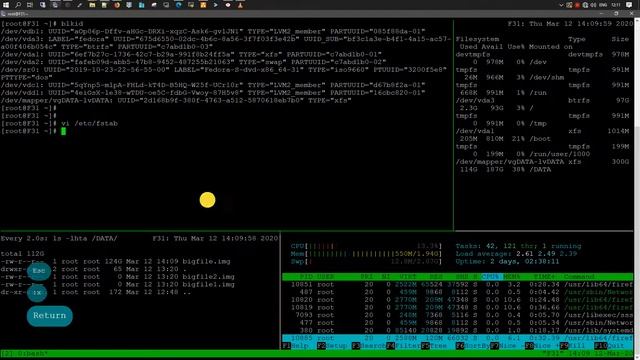Screen dimensions: 640x360
Task: Click the terminal window vertical scrollbar
Action: 637,188
